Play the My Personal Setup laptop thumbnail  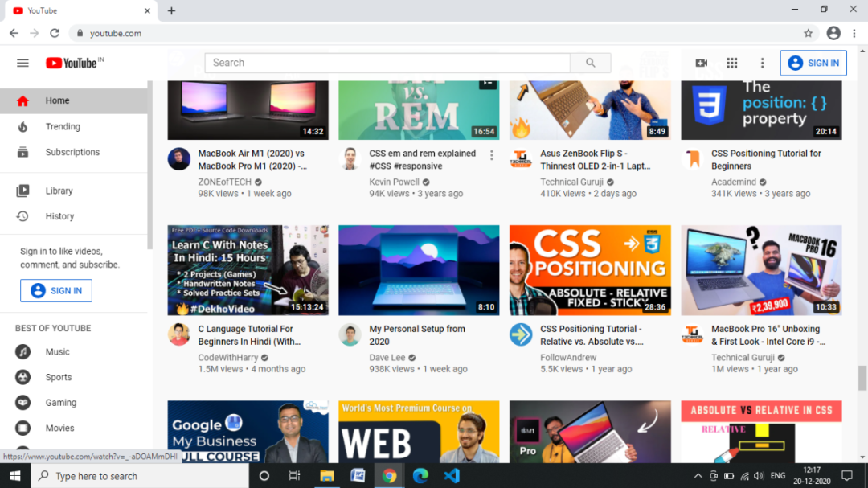pyautogui.click(x=419, y=270)
